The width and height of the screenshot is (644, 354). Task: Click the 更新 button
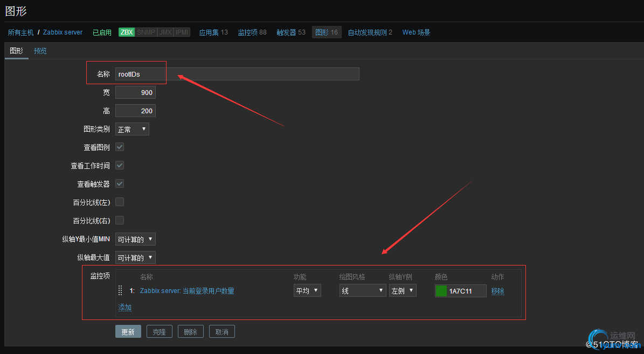click(128, 332)
